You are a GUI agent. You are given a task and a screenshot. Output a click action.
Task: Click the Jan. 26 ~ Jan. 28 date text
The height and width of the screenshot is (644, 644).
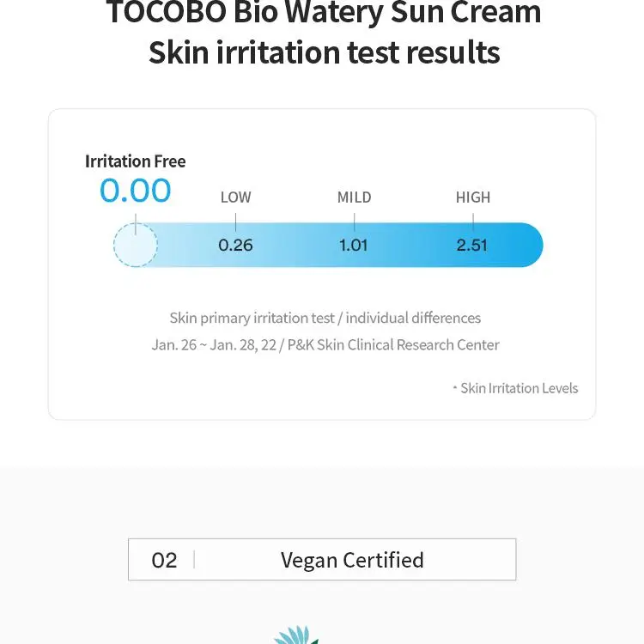pos(214,344)
